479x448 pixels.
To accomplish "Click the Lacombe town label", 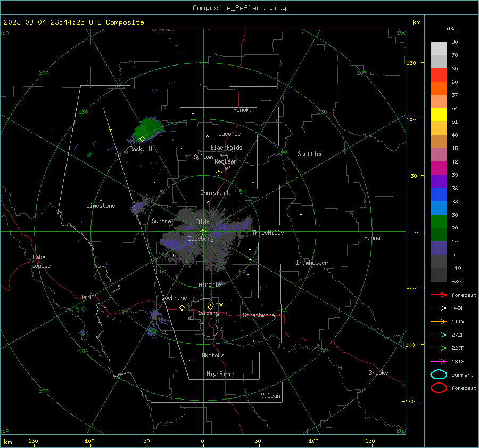I will 229,134.
